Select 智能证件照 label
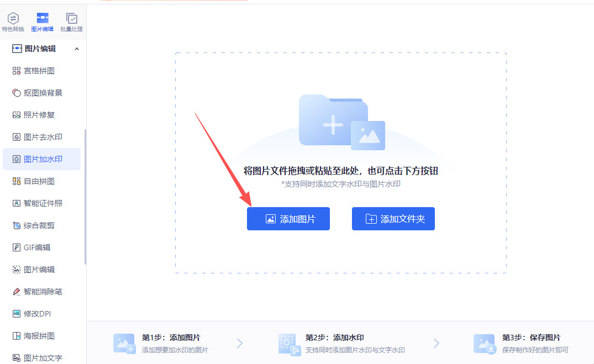The width and height of the screenshot is (594, 364). 43,203
